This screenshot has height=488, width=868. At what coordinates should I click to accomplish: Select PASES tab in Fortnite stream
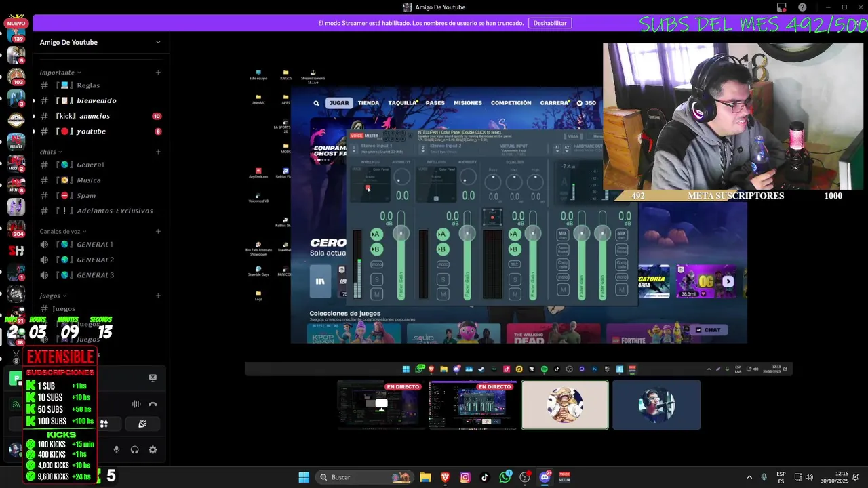pyautogui.click(x=435, y=103)
